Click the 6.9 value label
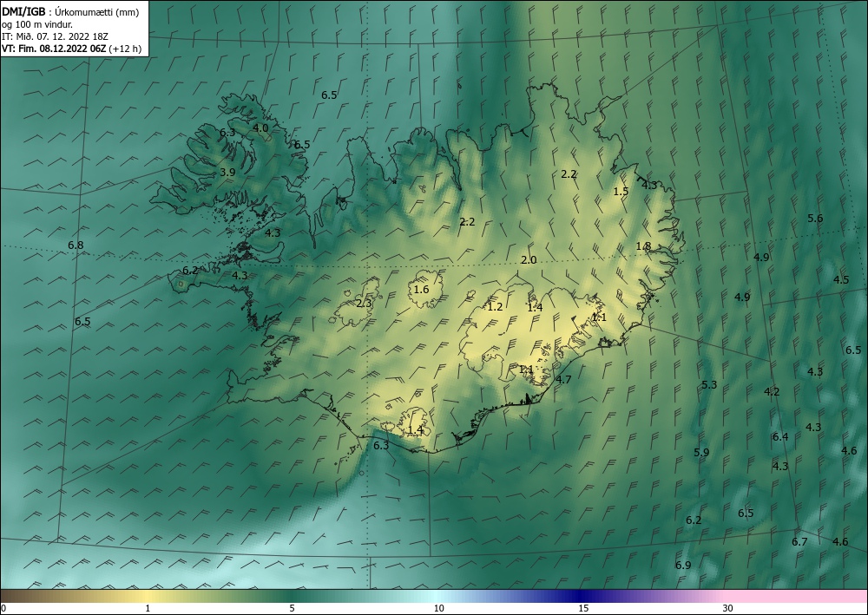The image size is (868, 615). tap(683, 565)
